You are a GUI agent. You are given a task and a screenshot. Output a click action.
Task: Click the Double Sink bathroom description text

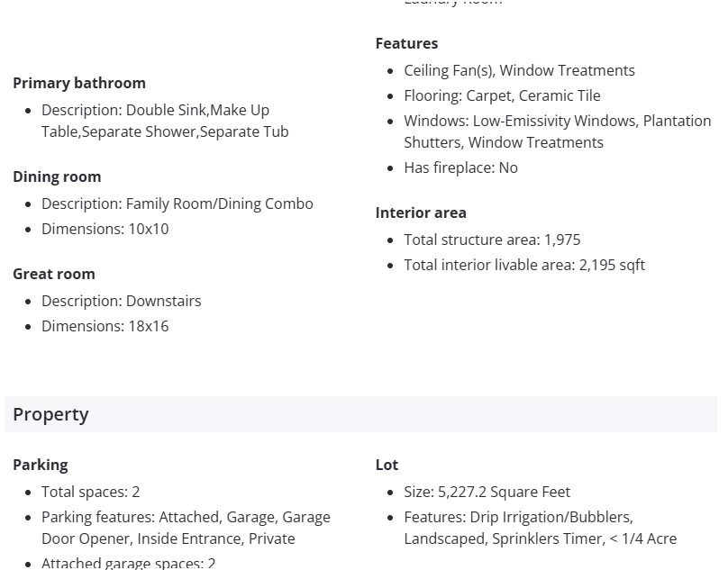(x=165, y=121)
